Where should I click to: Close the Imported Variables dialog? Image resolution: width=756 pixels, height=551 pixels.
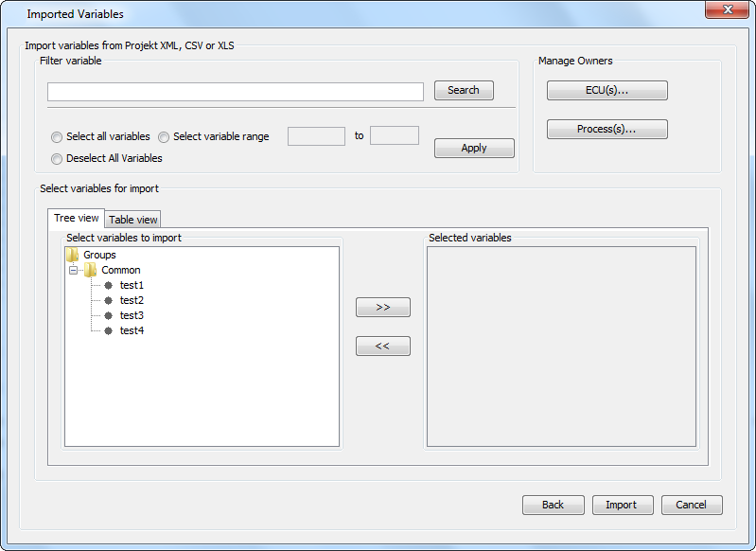(728, 9)
